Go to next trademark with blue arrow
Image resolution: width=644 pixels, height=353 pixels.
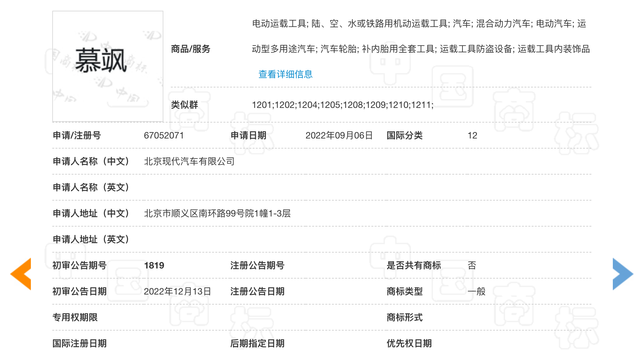pyautogui.click(x=623, y=274)
